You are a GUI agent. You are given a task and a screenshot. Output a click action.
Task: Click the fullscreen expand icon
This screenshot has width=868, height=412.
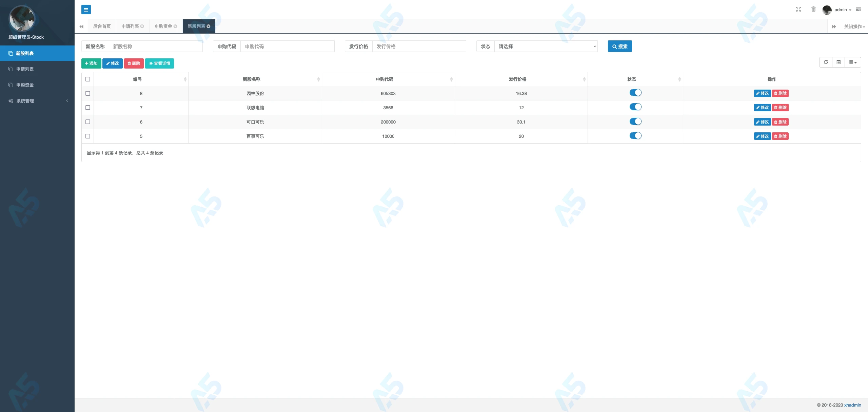pos(798,10)
